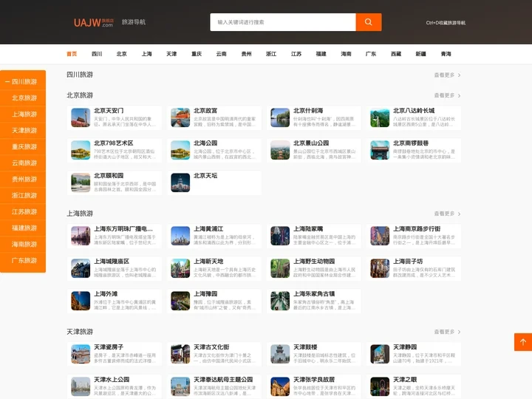The height and width of the screenshot is (399, 532).
Task: Click the 北京天坛 thumbnail image
Action: coord(180,183)
